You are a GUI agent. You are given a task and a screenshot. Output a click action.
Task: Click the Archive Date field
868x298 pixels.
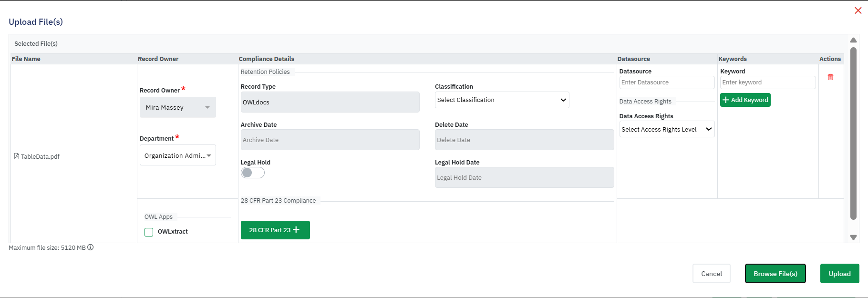click(330, 140)
